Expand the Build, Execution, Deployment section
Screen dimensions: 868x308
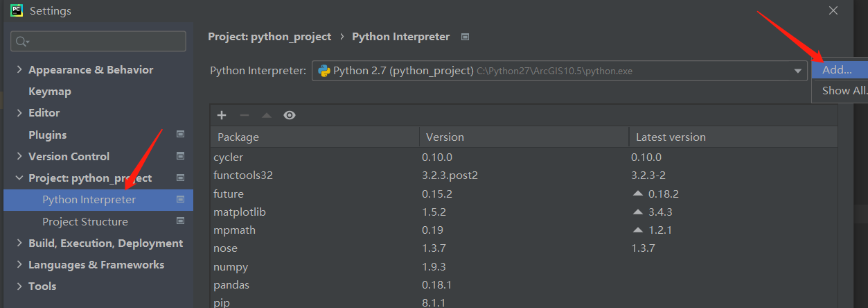[19, 243]
